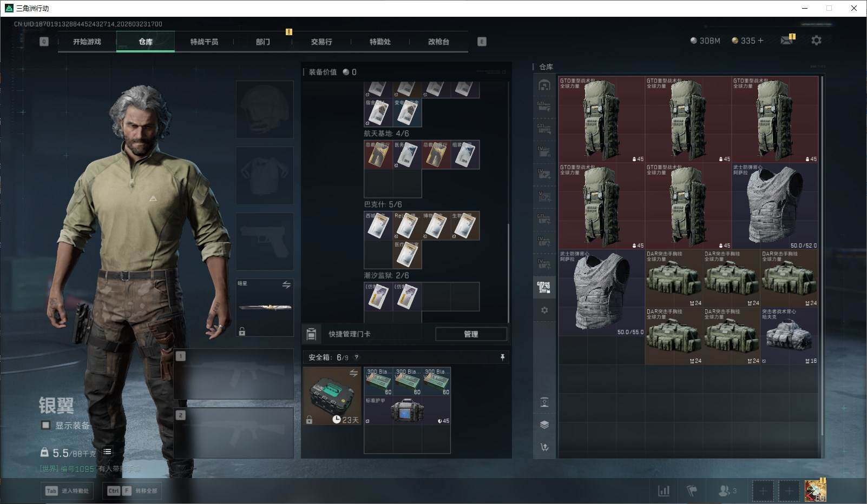This screenshot has height=504, width=867.
Task: Select the highlighted GTI storage box icon
Action: (x=544, y=287)
